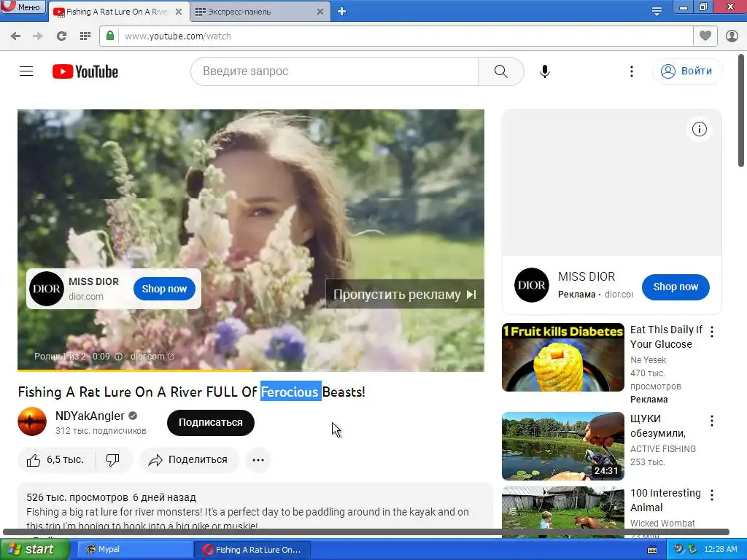This screenshot has width=747, height=560.
Task: Close the Экспресс-панель tab
Action: pos(320,12)
